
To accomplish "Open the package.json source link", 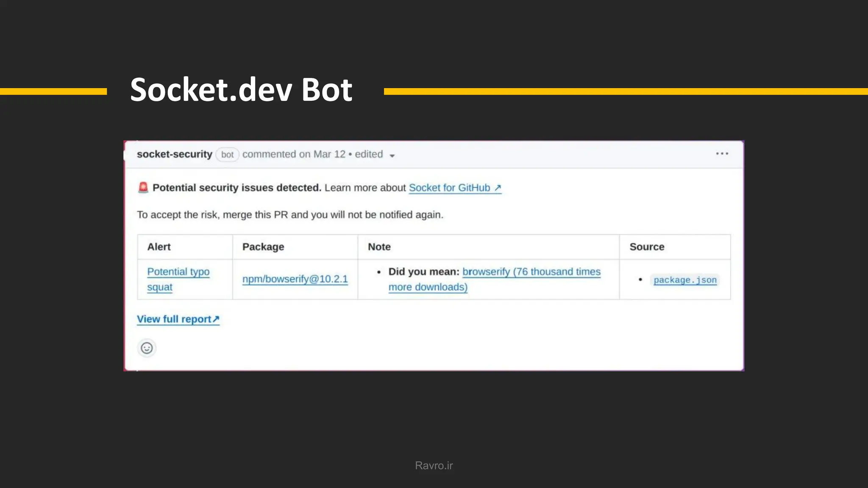I will (685, 280).
